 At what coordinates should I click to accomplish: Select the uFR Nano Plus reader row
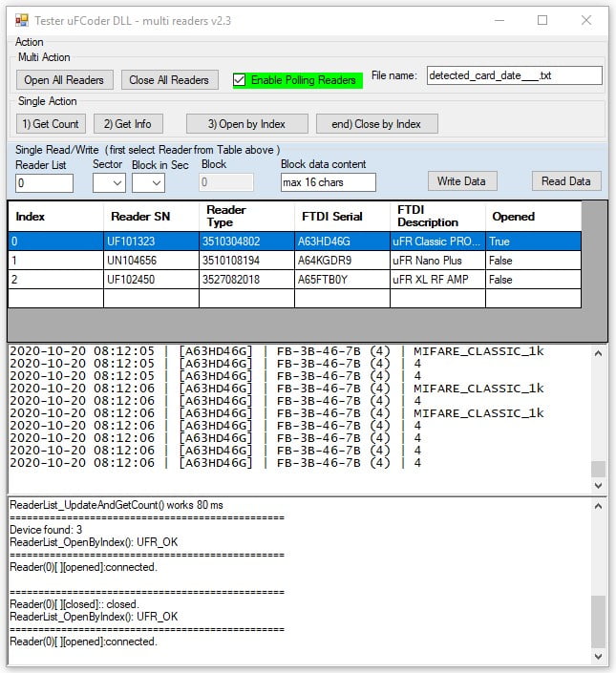pyautogui.click(x=294, y=261)
